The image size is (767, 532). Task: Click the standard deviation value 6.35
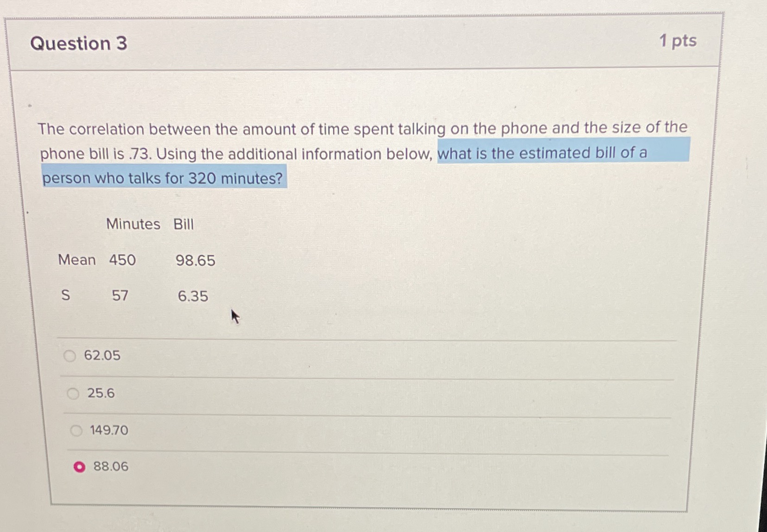tap(193, 296)
